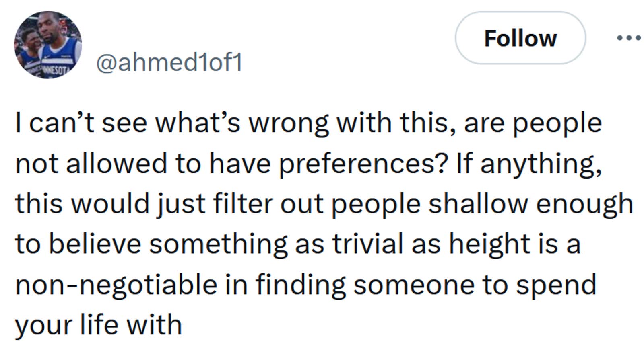Viewport: 644px width, 355px height.
Task: Open the @ahmed1of1 profile by clicking the handle
Action: [x=169, y=62]
